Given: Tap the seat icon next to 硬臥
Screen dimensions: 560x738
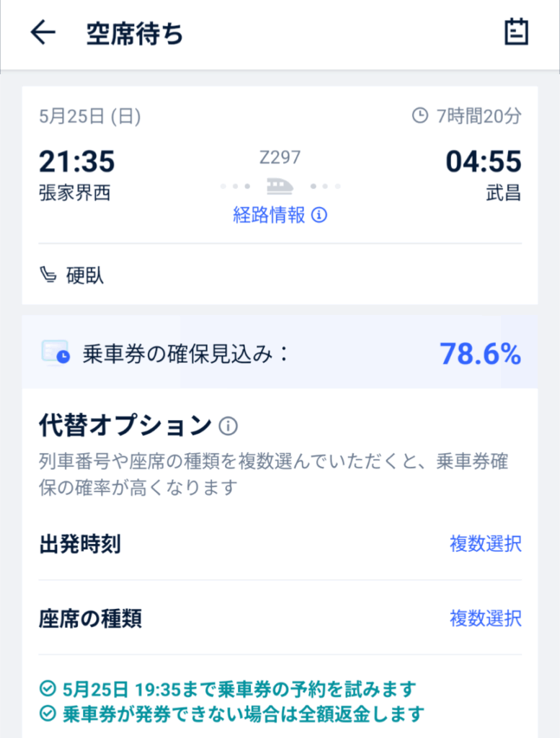Looking at the screenshot, I should (48, 275).
